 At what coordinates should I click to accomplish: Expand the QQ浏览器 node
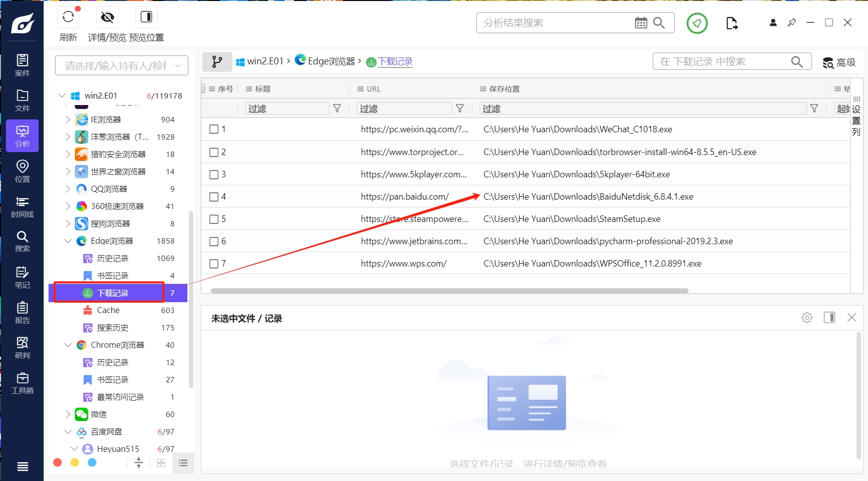click(68, 189)
